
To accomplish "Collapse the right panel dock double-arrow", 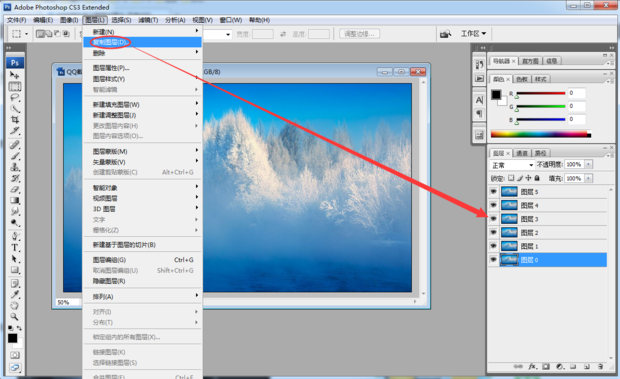I will pos(611,48).
